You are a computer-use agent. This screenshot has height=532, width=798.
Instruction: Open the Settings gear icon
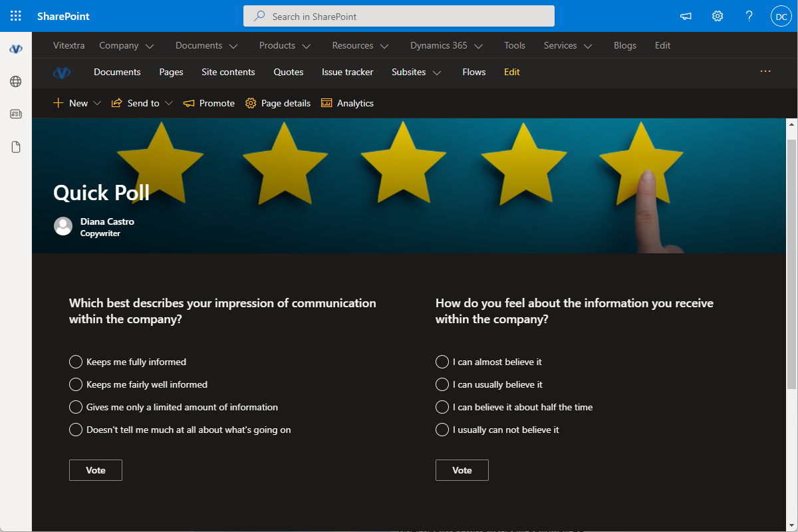click(x=718, y=16)
